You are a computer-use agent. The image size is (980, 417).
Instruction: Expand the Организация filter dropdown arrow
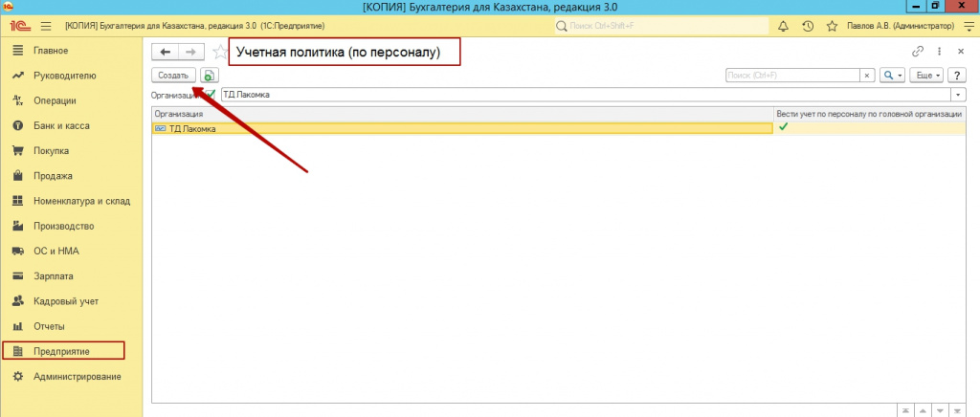pos(959,95)
